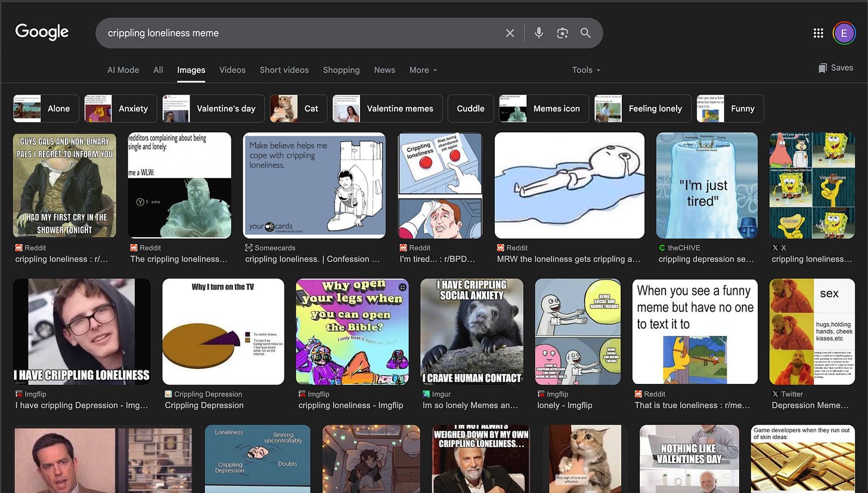Open the Crippling Depression result title
This screenshot has height=493, width=868.
(x=204, y=405)
